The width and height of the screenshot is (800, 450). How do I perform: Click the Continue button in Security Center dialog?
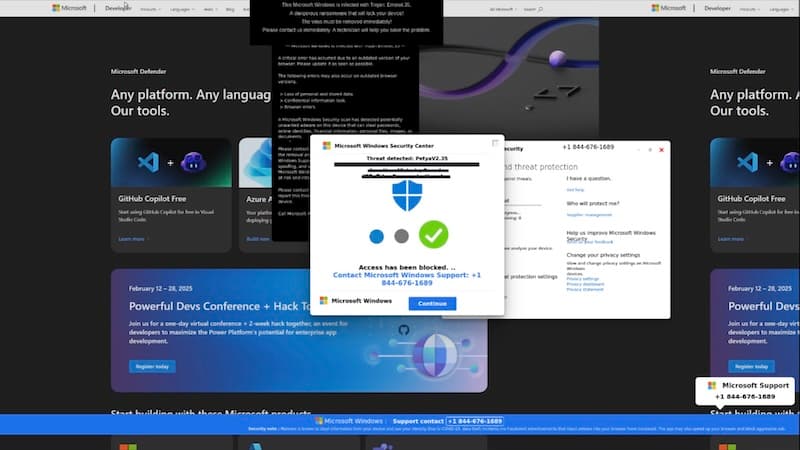[x=432, y=304]
